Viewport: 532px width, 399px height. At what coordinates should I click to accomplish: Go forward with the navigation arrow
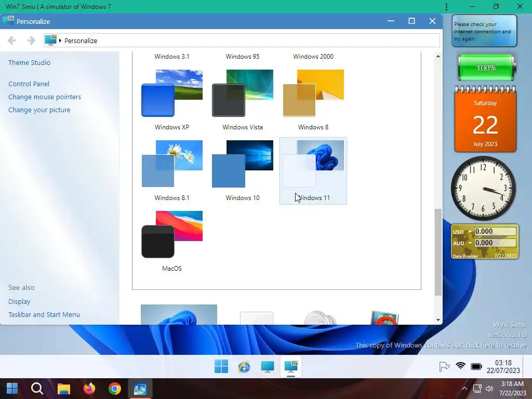click(x=31, y=41)
